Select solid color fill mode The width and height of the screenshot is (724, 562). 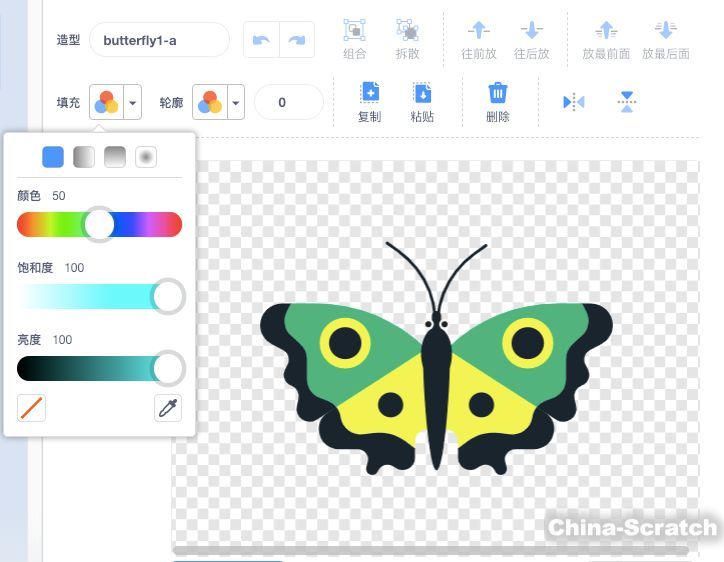pyautogui.click(x=53, y=156)
